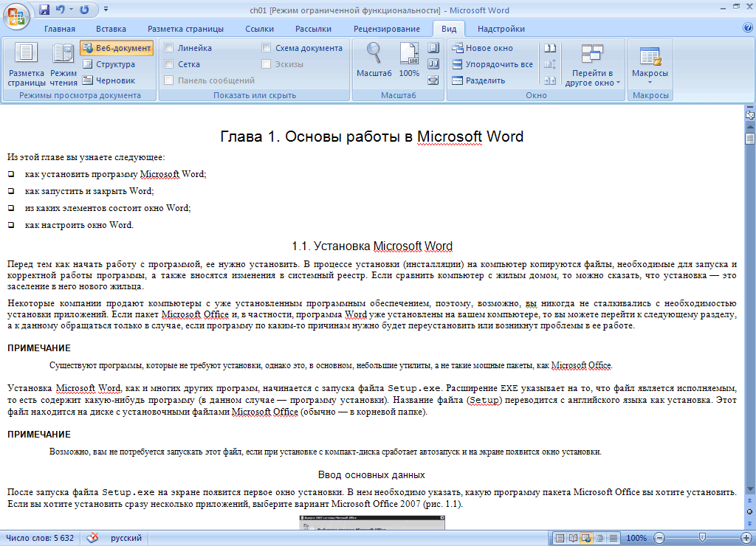Switch to Структура outline view
This screenshot has width=756, height=546.
(x=109, y=64)
